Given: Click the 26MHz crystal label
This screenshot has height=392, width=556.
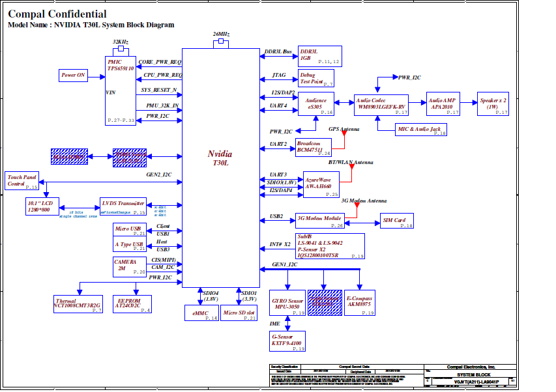Looking at the screenshot, I should point(221,34).
